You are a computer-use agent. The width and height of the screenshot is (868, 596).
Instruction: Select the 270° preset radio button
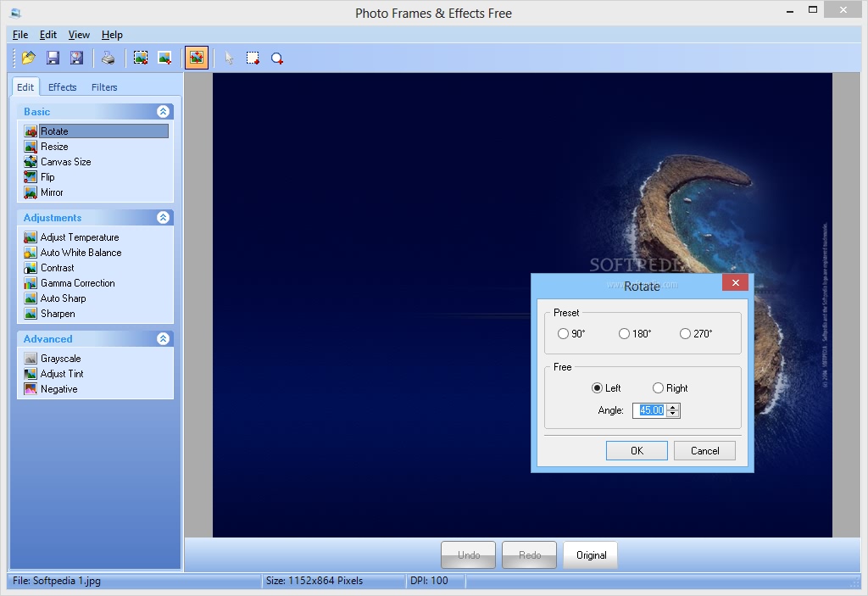(x=685, y=333)
